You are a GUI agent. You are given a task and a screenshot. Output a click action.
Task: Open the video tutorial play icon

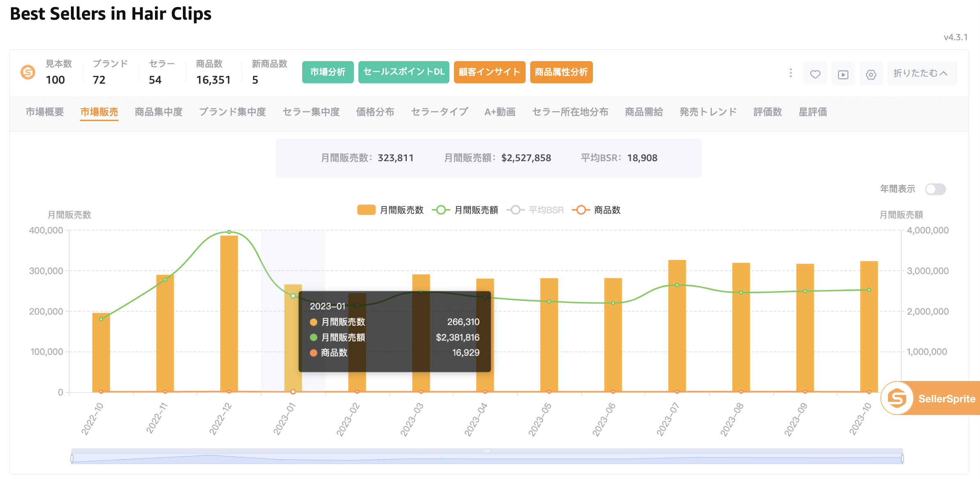[x=843, y=74]
